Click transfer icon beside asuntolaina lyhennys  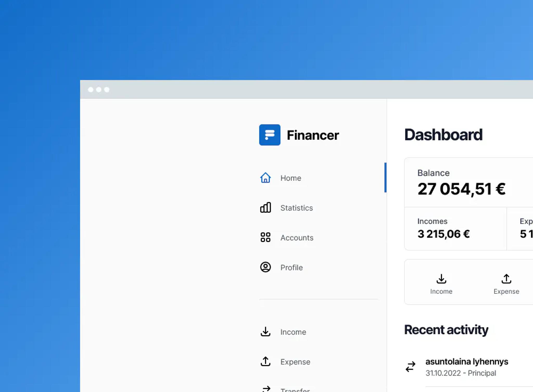tap(410, 367)
